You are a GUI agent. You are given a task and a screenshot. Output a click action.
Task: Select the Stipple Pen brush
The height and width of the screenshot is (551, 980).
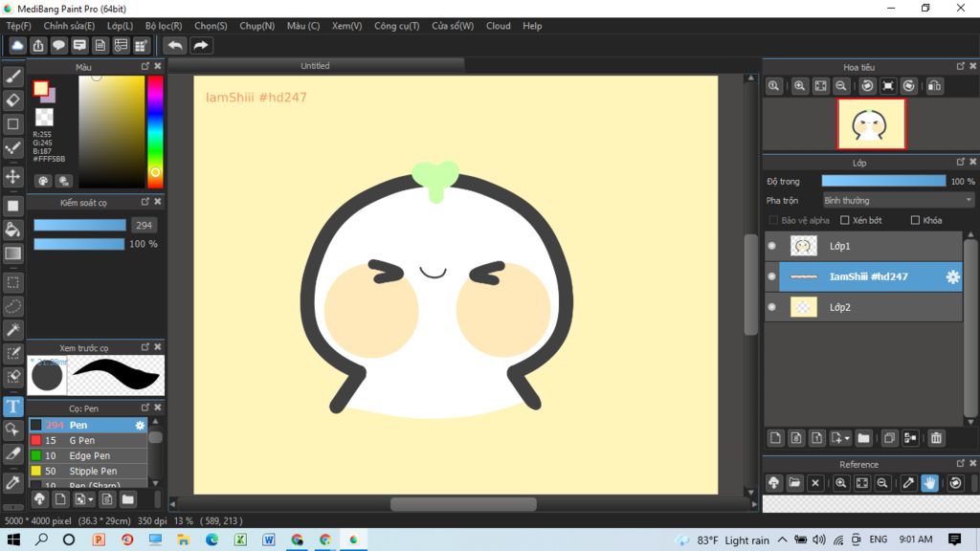pyautogui.click(x=87, y=471)
